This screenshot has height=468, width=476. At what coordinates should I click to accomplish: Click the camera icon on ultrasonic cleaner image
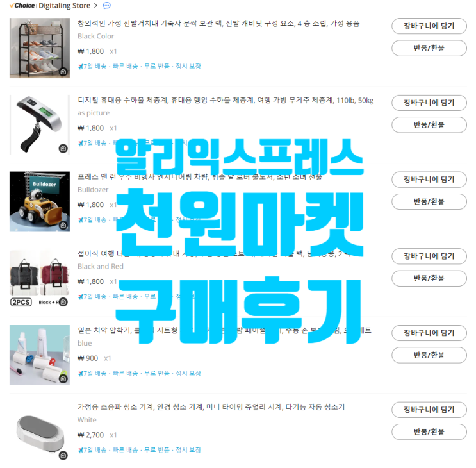coord(63,456)
